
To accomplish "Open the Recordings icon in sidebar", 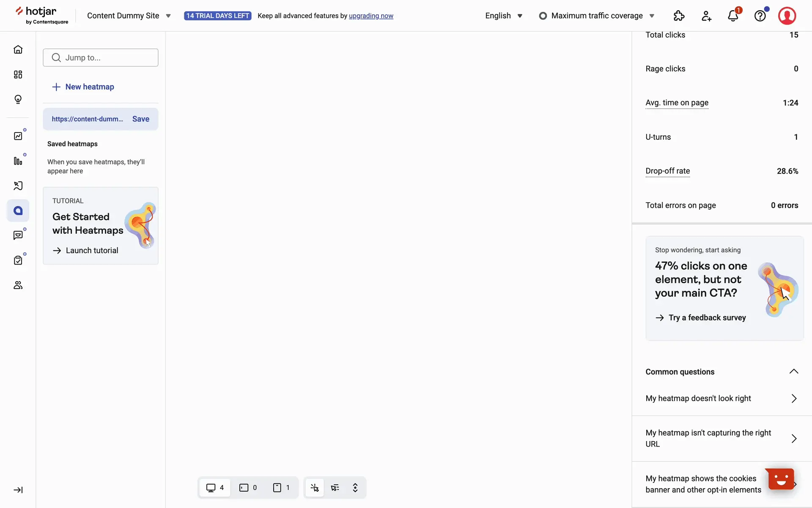I will pyautogui.click(x=18, y=186).
